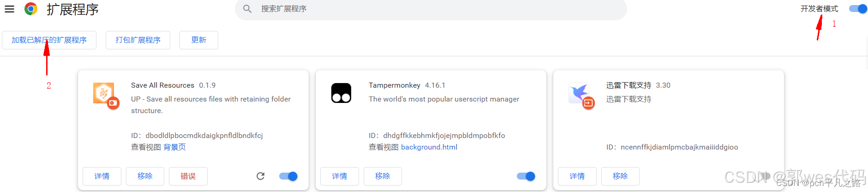
Task: Click 移除 for Save All Resources
Action: click(x=145, y=176)
